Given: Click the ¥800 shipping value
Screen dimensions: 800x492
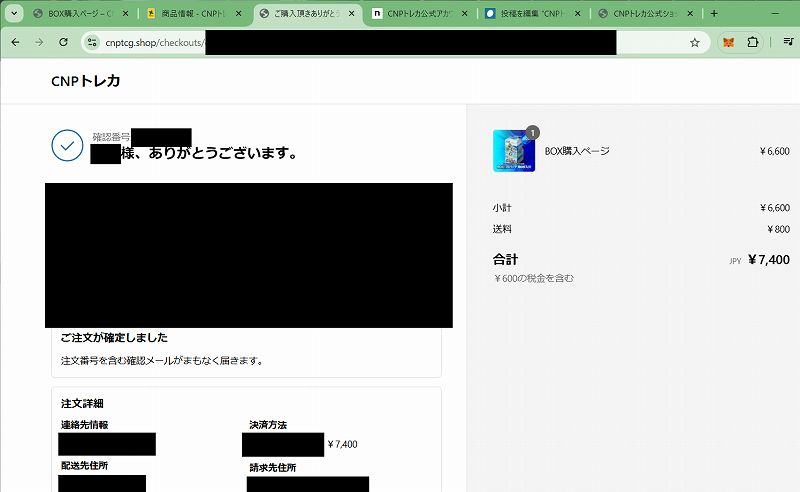Looking at the screenshot, I should pyautogui.click(x=779, y=229).
